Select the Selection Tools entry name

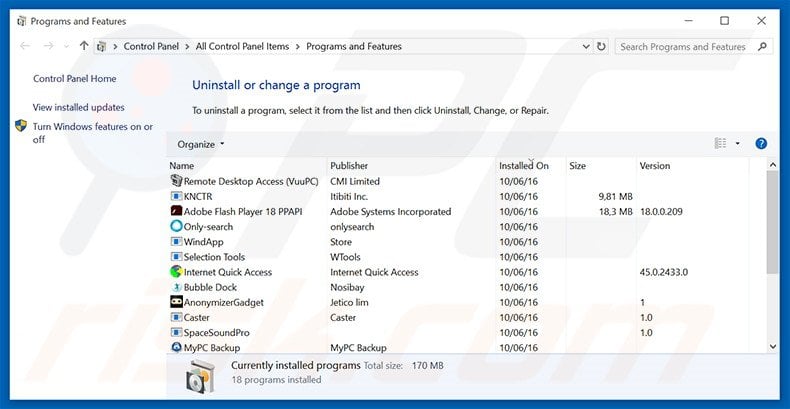tap(214, 257)
